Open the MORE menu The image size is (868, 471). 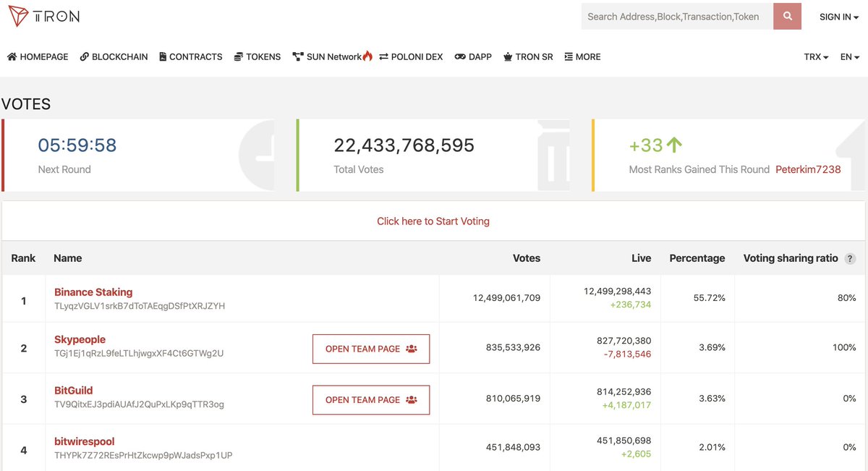(582, 56)
